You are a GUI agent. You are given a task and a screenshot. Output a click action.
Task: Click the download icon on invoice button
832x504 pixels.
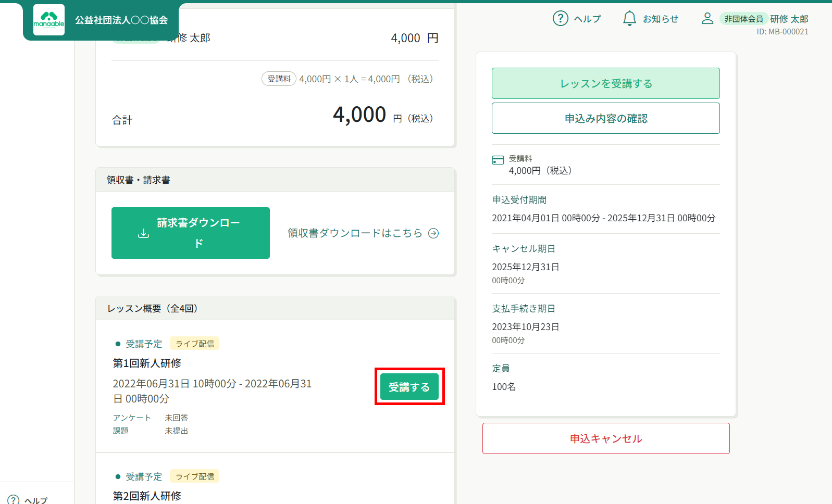(x=143, y=233)
